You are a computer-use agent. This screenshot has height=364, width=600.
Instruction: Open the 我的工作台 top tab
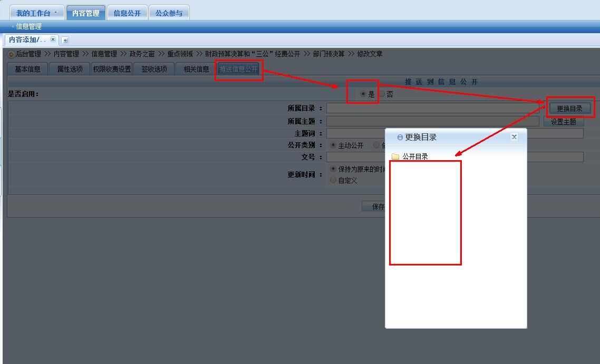(x=36, y=13)
